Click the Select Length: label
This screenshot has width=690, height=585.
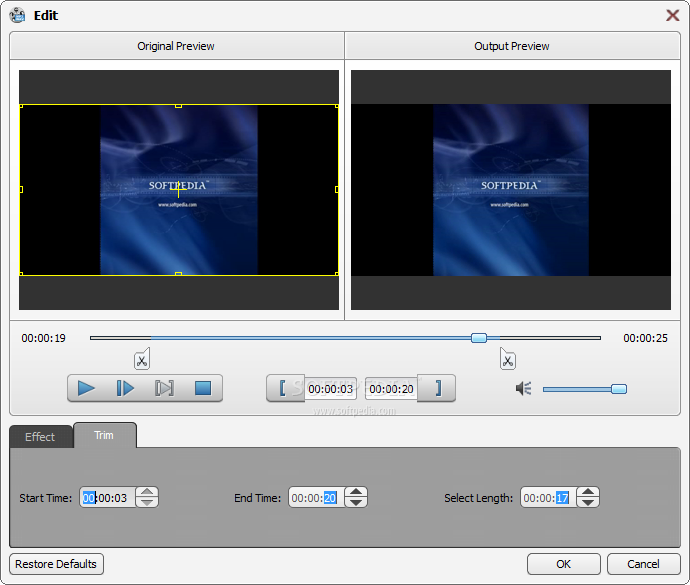pyautogui.click(x=479, y=498)
